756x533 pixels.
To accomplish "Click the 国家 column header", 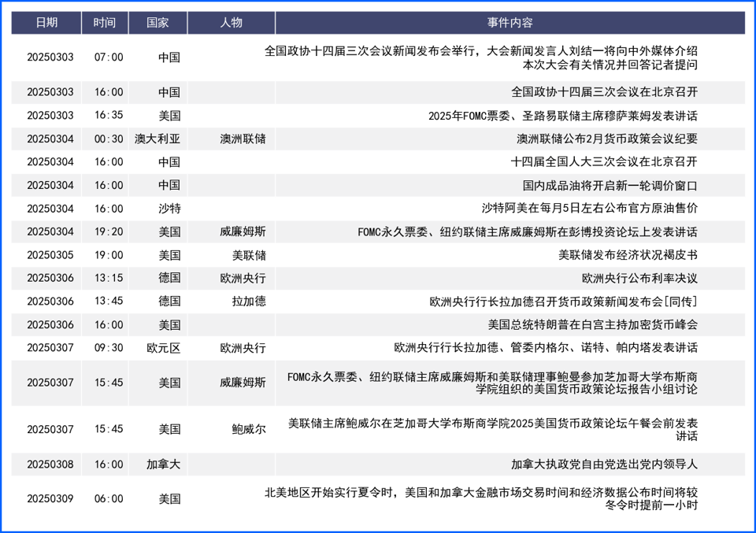I will [x=157, y=23].
